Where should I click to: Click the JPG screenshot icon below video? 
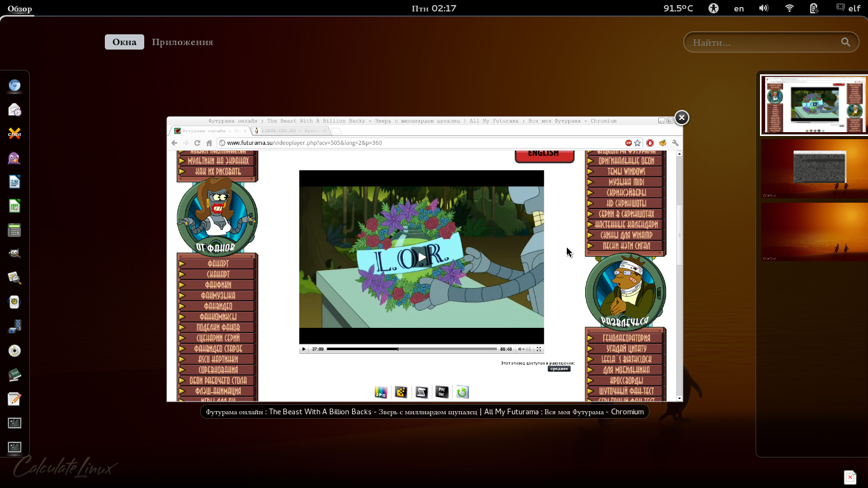(381, 392)
